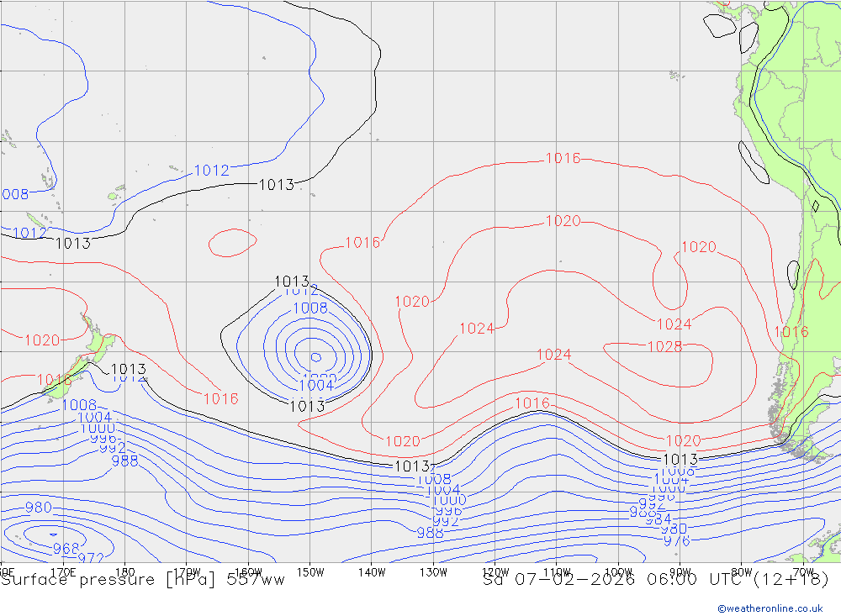Select the 140W longitude label
Image resolution: width=841 pixels, height=616 pixels.
372,572
